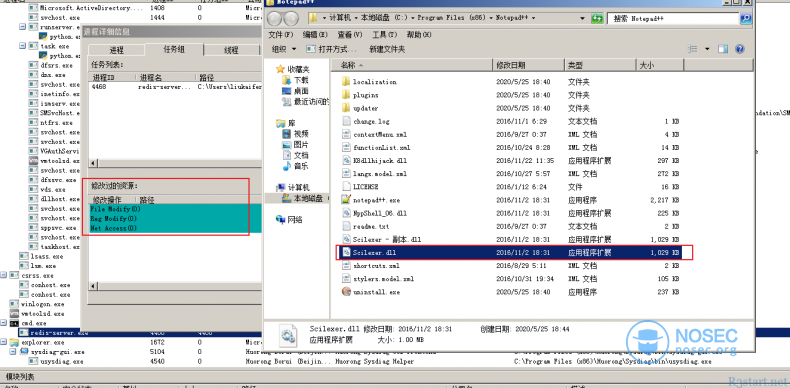Image resolution: width=790 pixels, height=388 pixels.
Task: Click the Notepad++ search input field
Action: click(673, 19)
